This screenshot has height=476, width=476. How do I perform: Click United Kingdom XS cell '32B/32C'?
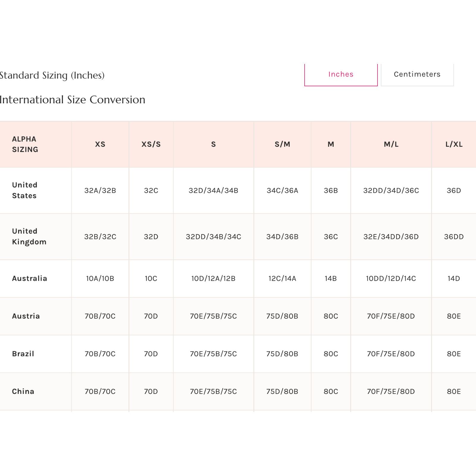click(x=100, y=237)
